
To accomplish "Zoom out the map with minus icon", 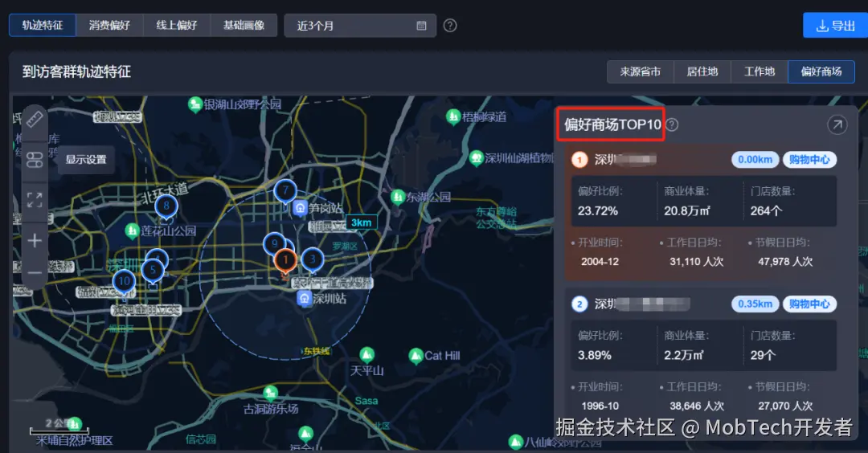I will coord(35,273).
